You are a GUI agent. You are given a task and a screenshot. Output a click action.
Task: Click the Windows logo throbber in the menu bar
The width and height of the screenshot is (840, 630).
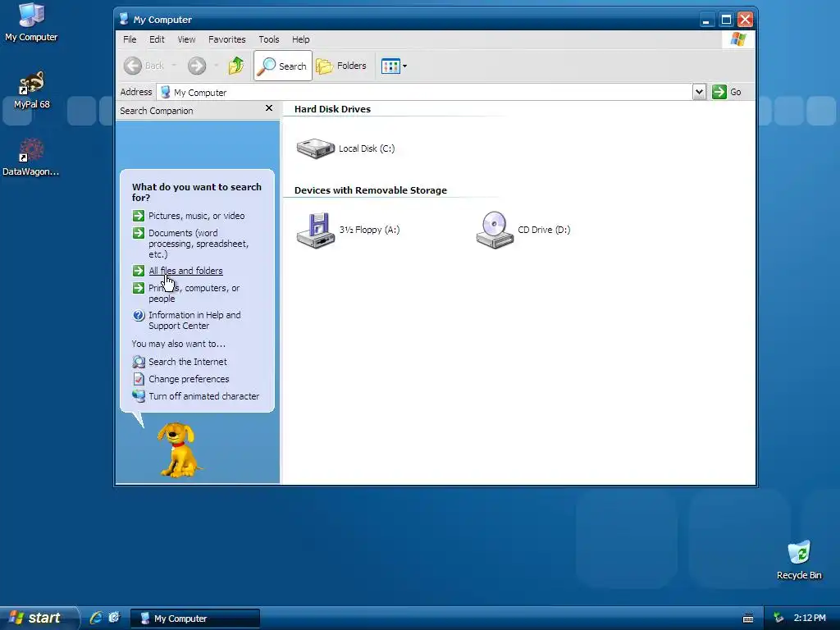738,39
